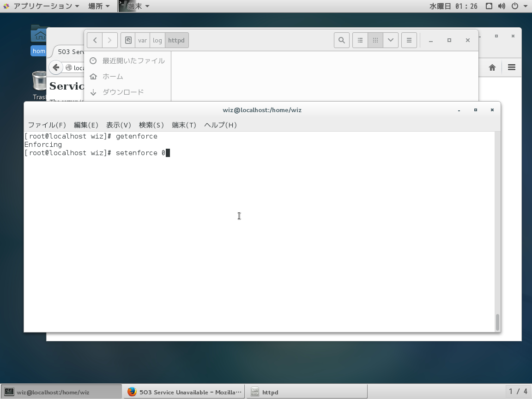Open 場所 menu in top panel
Viewport: 532px width, 399px height.
[x=99, y=6]
